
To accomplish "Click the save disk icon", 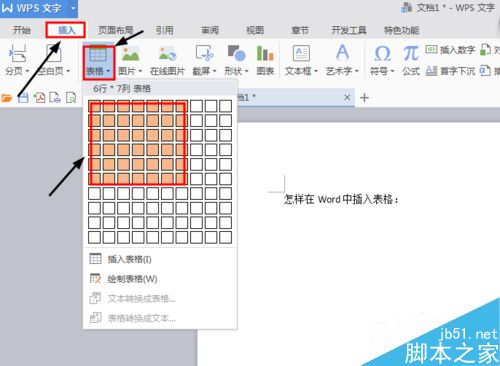I will 23,98.
